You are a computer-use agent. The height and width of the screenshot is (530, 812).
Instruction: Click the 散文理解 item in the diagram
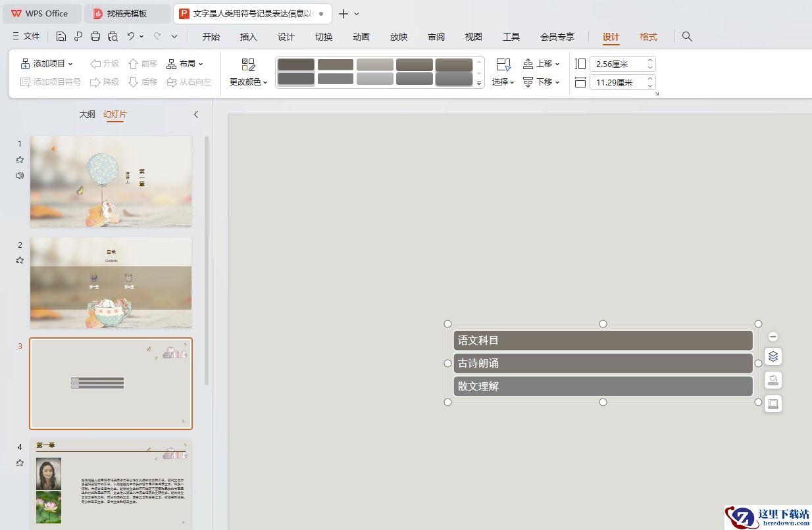click(x=603, y=386)
